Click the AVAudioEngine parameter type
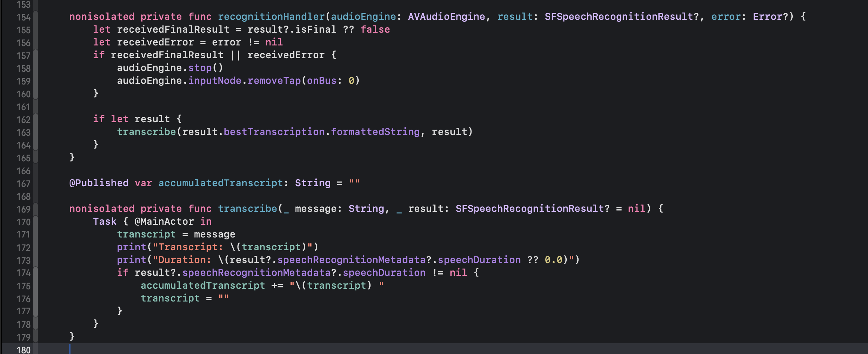The height and width of the screenshot is (354, 868). [x=446, y=17]
